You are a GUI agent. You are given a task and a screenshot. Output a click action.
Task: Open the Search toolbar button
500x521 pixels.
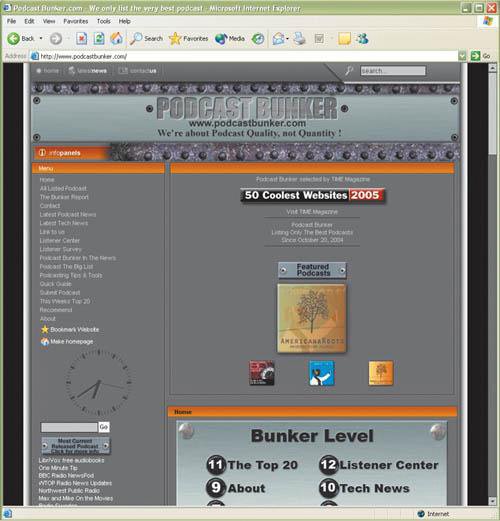146,39
